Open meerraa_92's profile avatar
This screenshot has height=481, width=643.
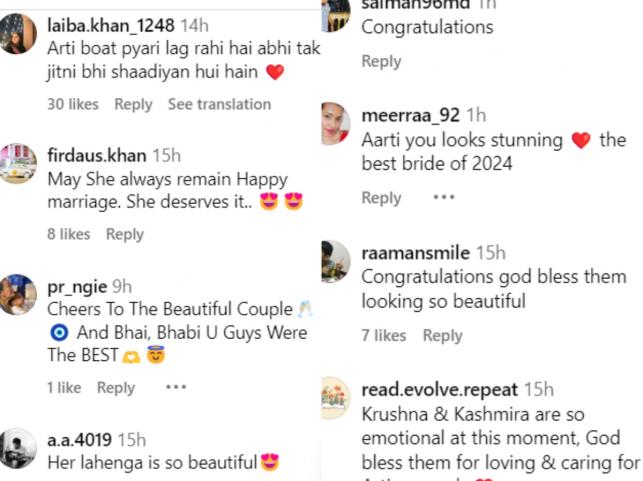pos(335,123)
